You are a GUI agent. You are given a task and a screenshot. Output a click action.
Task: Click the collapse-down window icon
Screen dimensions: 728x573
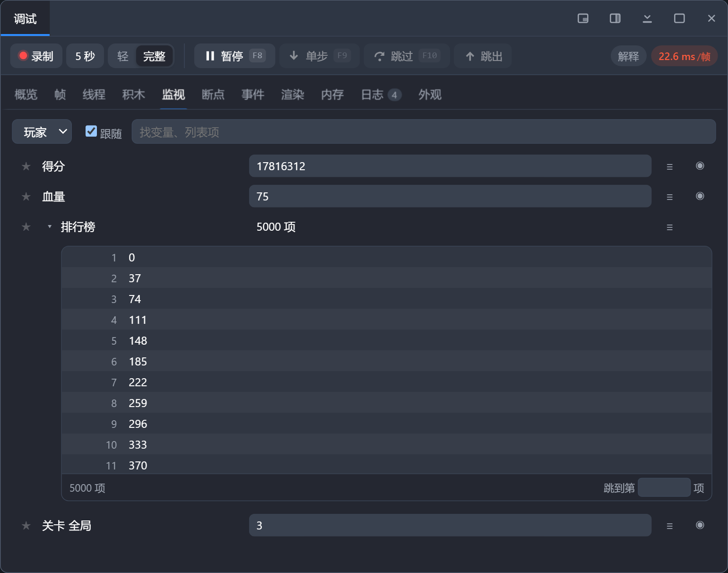(647, 18)
